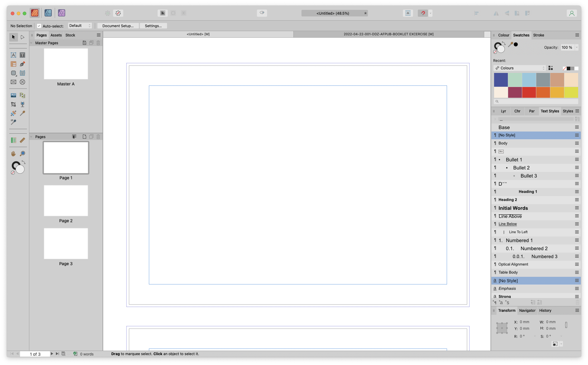This screenshot has height=365, width=588.
Task: Pick the red colour swatch
Action: (529, 92)
